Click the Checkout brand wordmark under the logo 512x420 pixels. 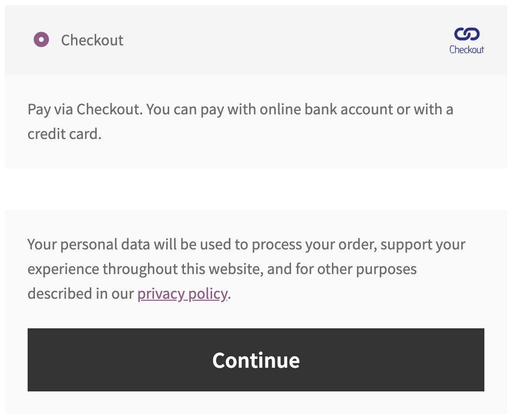[467, 49]
